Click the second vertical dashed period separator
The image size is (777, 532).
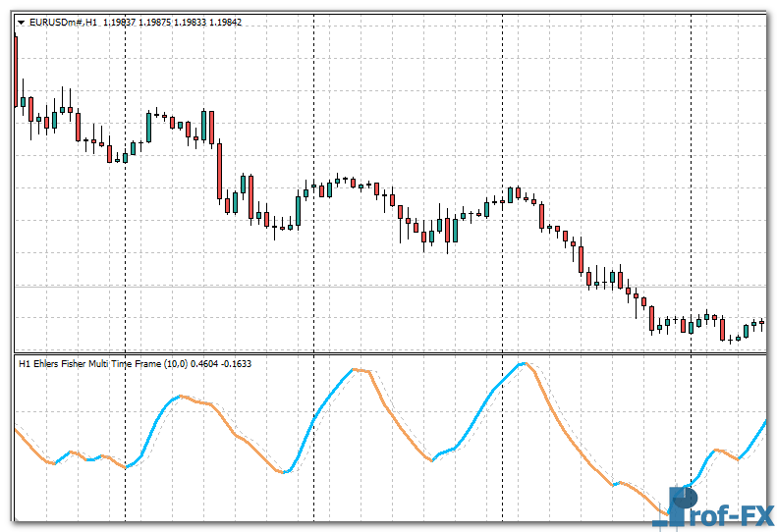[314, 245]
